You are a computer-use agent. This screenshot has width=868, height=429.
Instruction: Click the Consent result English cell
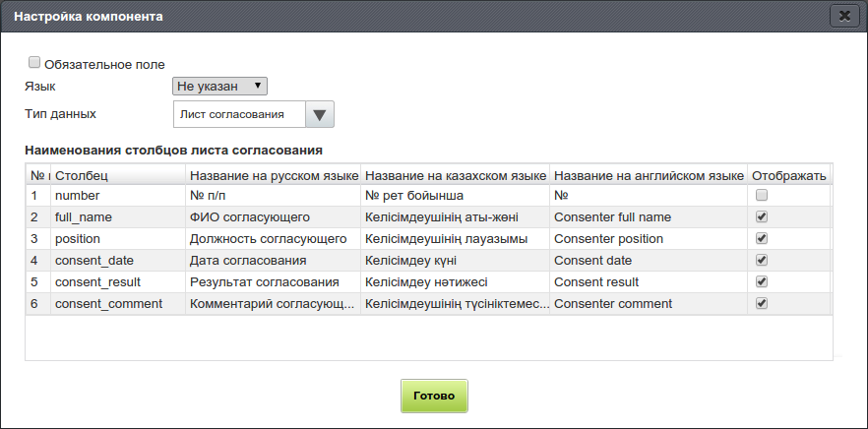coord(649,281)
